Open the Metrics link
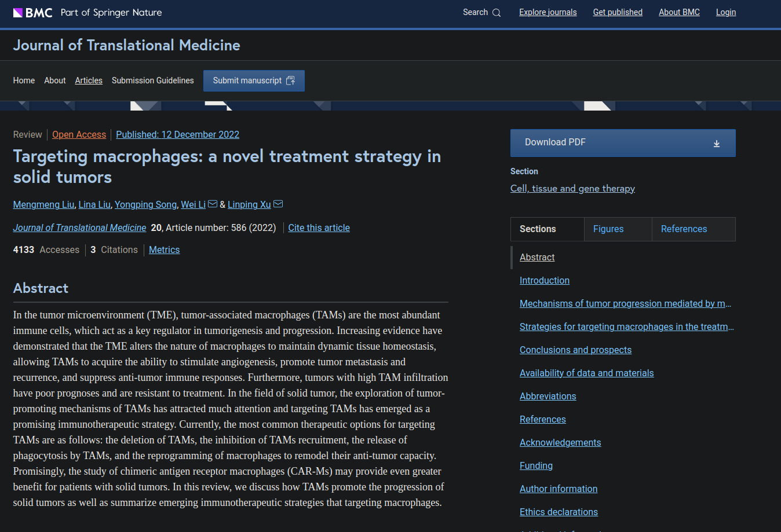Viewport: 781px width, 532px height. pos(165,250)
